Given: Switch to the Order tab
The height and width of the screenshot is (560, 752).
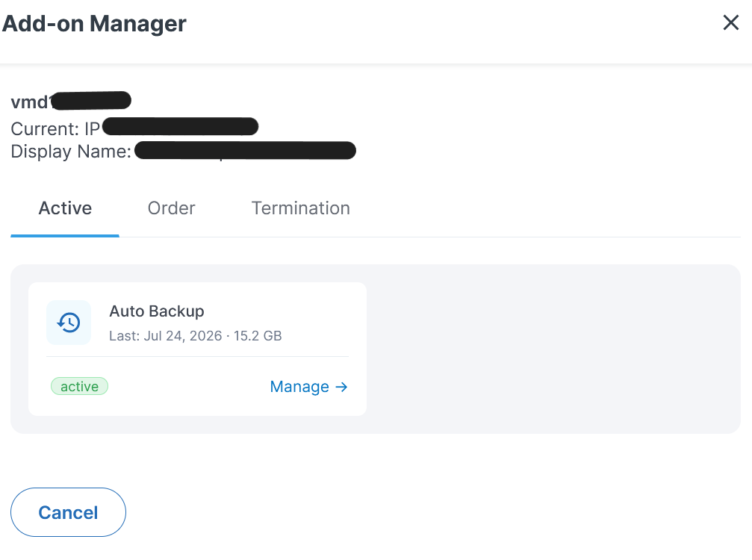Looking at the screenshot, I should point(171,208).
